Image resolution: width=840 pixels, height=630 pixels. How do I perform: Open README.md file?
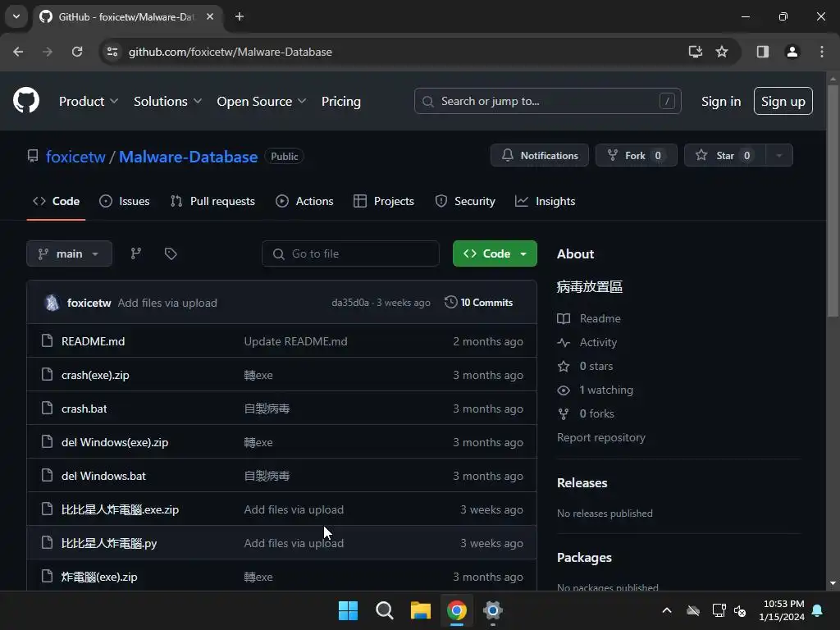(93, 341)
